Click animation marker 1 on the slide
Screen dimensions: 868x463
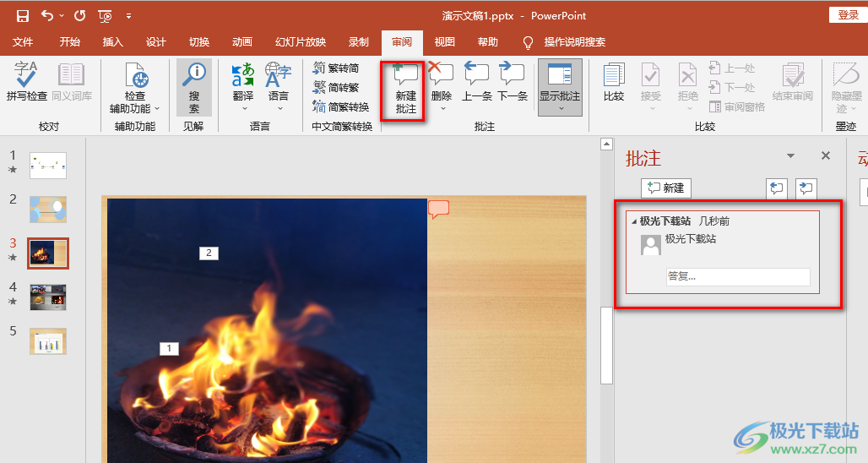169,348
